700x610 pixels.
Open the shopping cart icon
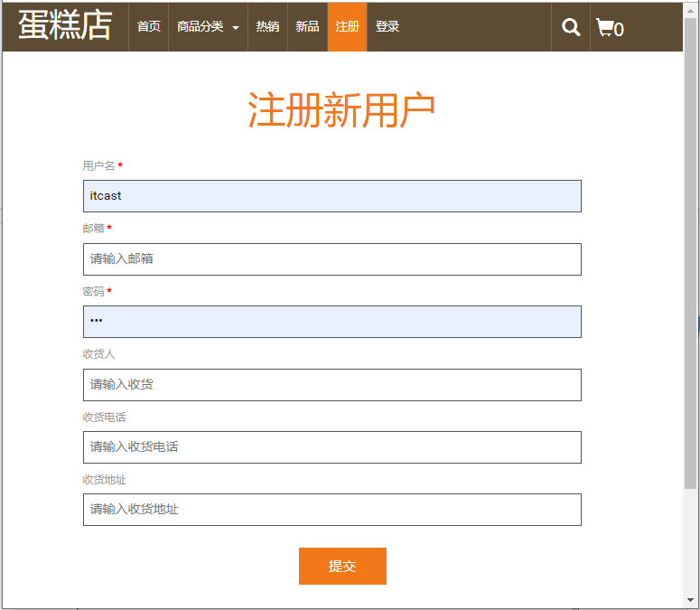[x=610, y=28]
